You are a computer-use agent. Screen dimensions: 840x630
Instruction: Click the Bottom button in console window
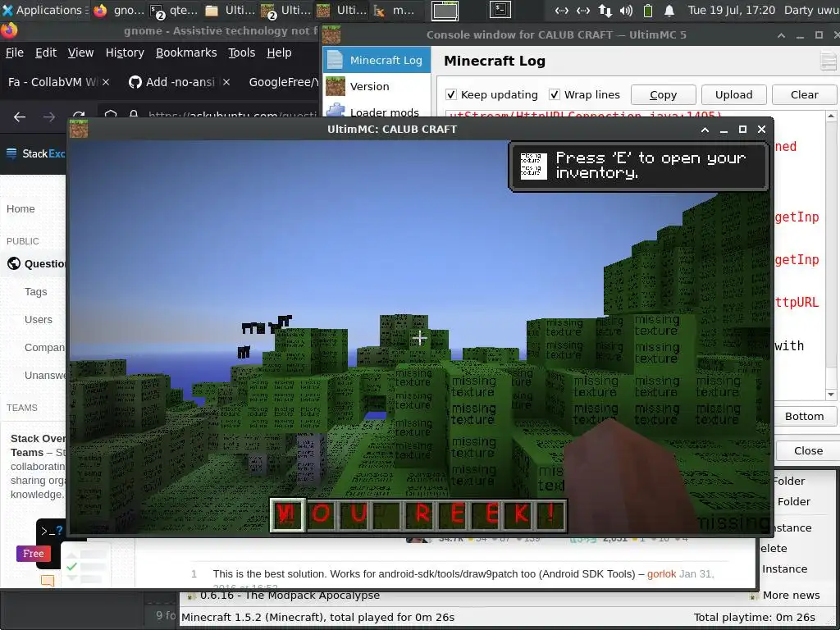804,416
